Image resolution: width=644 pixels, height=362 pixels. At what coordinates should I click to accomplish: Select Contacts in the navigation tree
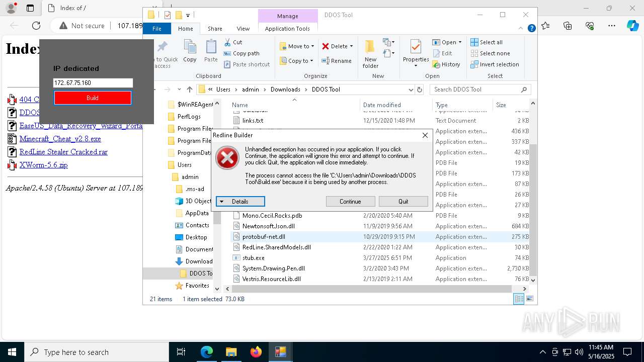197,225
